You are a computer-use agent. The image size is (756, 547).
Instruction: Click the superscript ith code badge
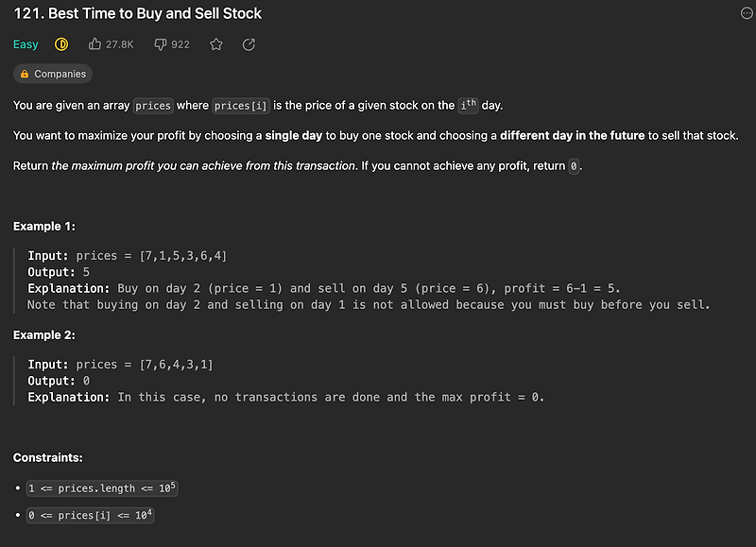(x=467, y=104)
